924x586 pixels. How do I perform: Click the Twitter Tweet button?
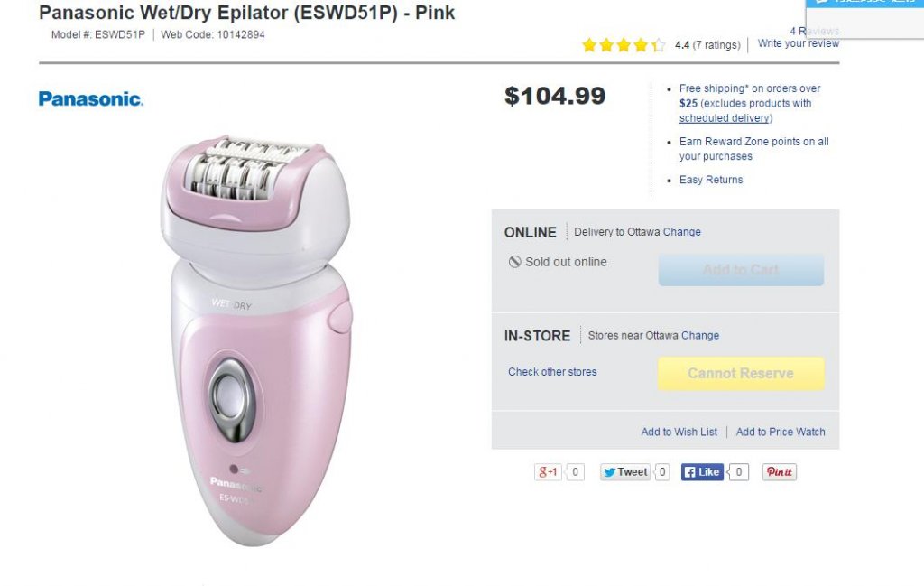(625, 472)
